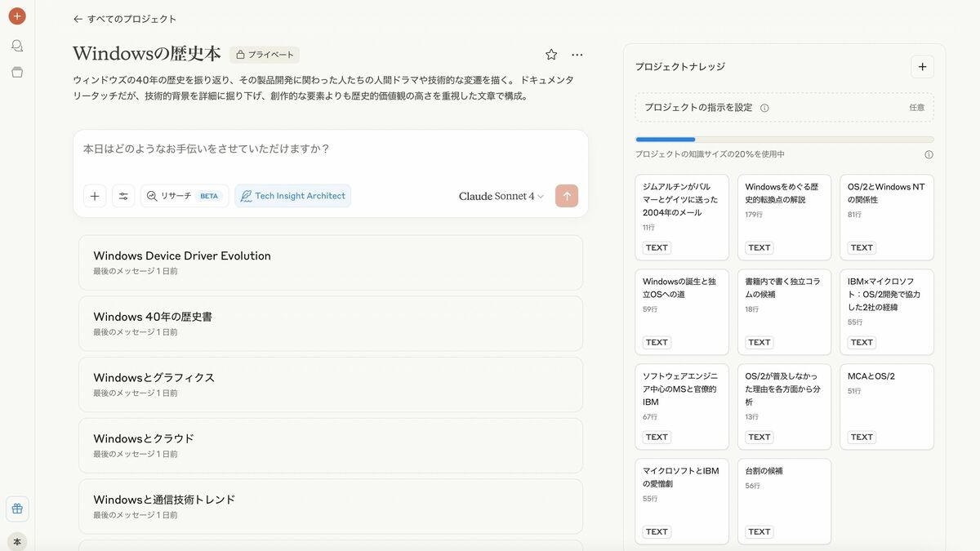
Task: Open project more options (three dots)
Action: pos(577,55)
